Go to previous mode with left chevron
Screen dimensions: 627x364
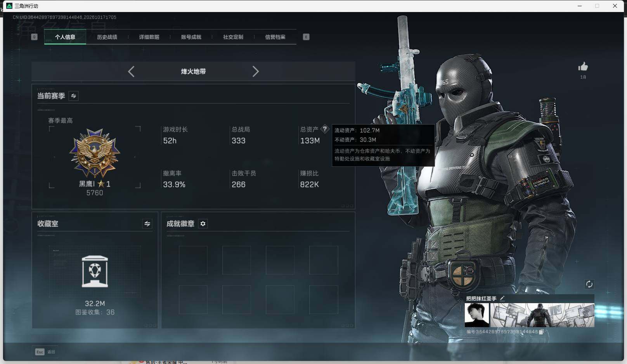(131, 71)
